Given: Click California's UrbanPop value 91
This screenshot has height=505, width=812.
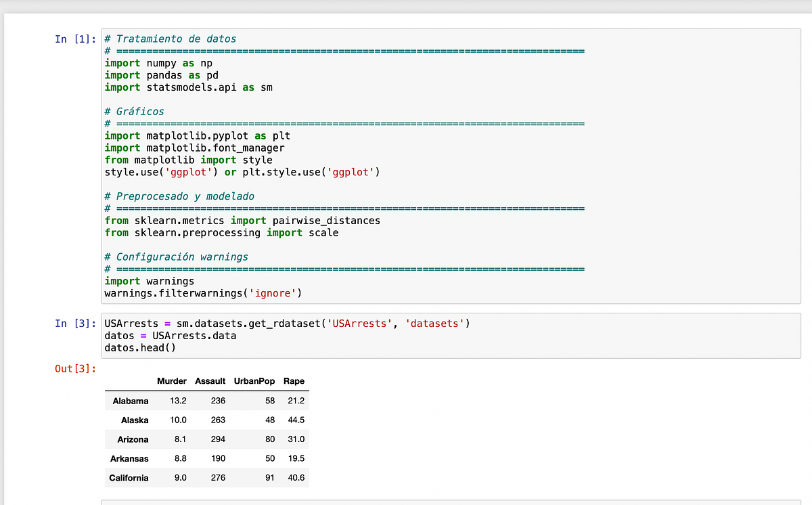Looking at the screenshot, I should pyautogui.click(x=270, y=478).
